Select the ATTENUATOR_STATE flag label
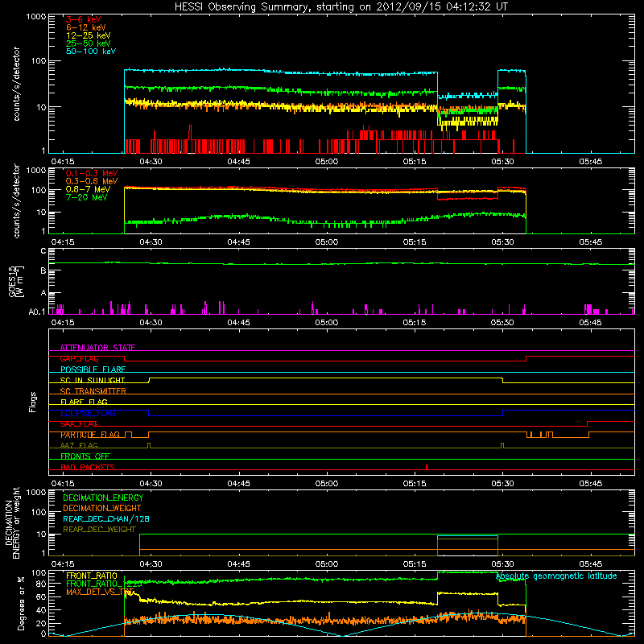The height and width of the screenshot is (644, 644). point(97,348)
